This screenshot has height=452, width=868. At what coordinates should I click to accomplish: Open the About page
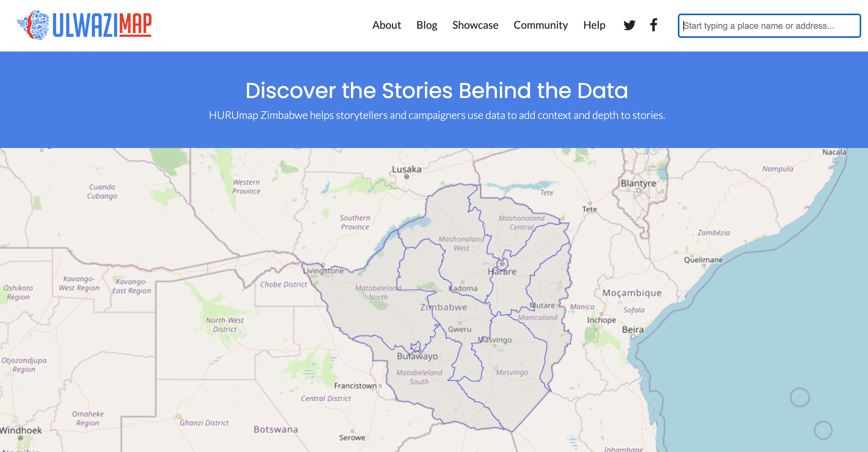tap(386, 25)
